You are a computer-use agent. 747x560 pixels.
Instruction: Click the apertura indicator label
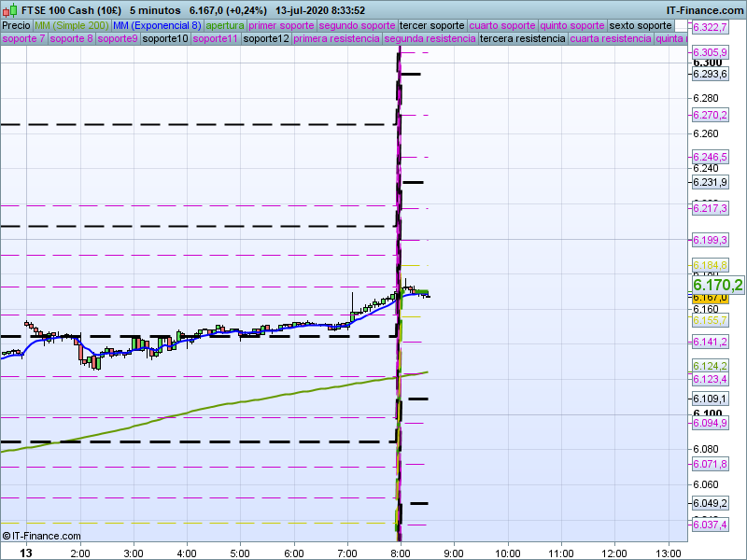(225, 25)
